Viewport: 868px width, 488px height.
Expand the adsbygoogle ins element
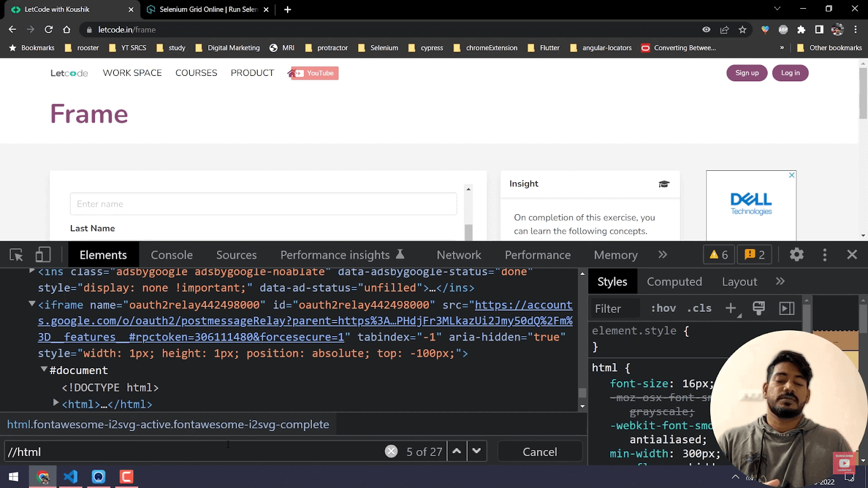tap(32, 270)
